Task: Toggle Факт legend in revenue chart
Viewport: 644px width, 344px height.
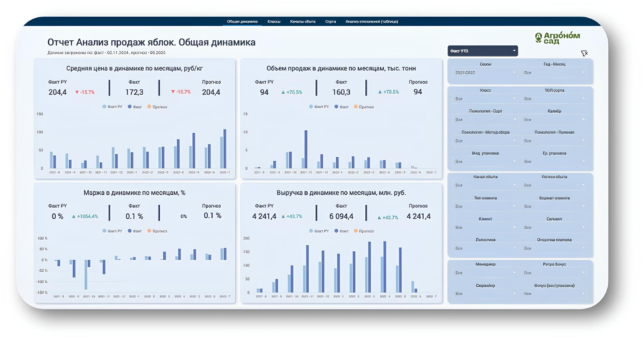Action: click(x=341, y=231)
